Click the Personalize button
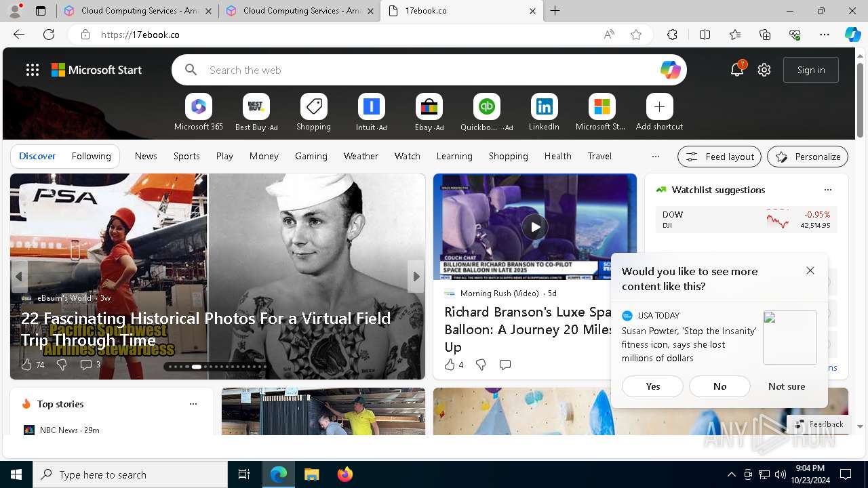The image size is (868, 488). click(808, 157)
